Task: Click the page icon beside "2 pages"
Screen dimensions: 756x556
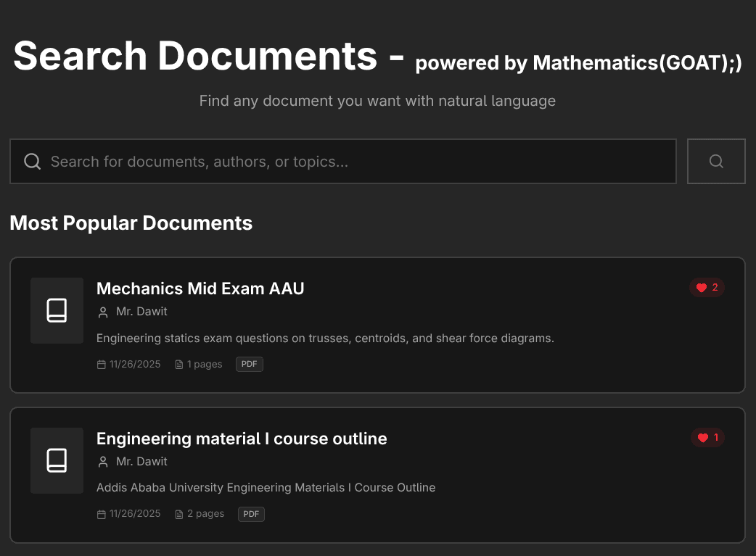Action: [x=179, y=514]
